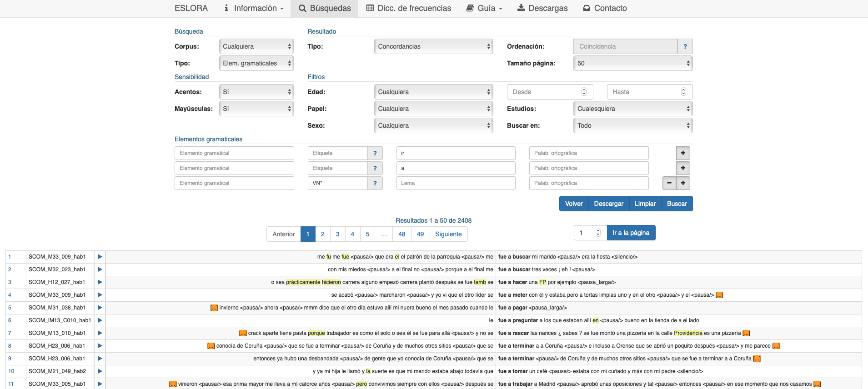This screenshot has width=868, height=389.
Task: Click the help icon beside Ordenación field
Action: (x=685, y=46)
